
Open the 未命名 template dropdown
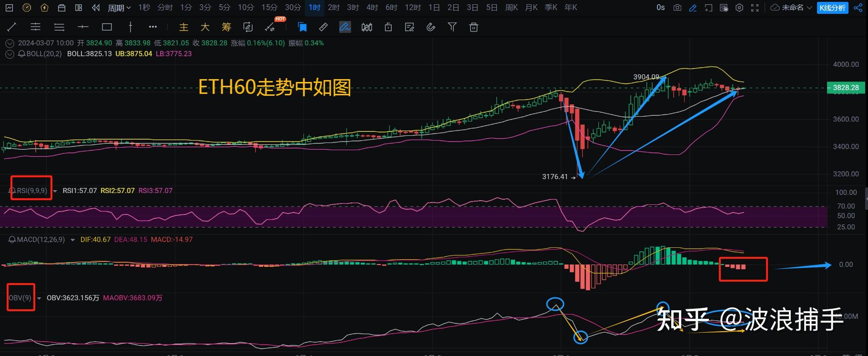tap(791, 8)
